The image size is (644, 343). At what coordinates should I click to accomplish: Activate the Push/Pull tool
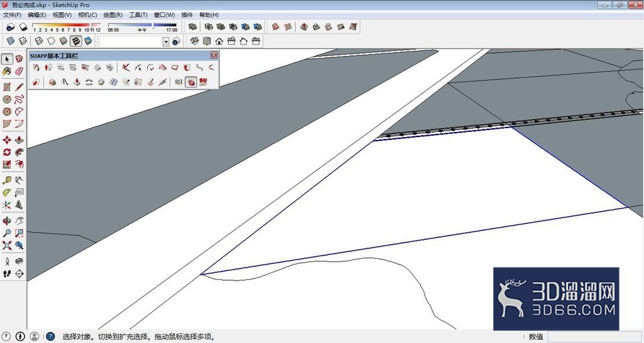(x=19, y=140)
